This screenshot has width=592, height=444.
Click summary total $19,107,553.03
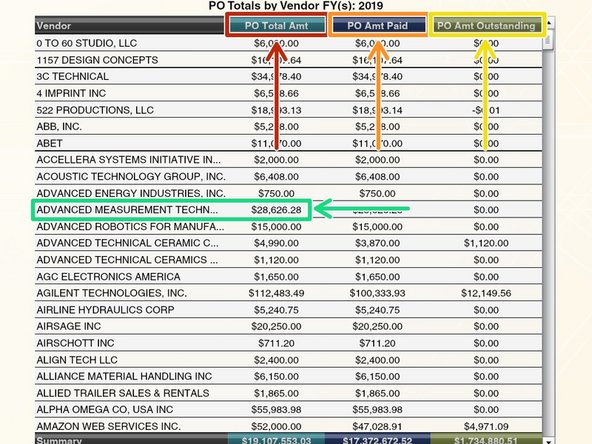click(276, 440)
